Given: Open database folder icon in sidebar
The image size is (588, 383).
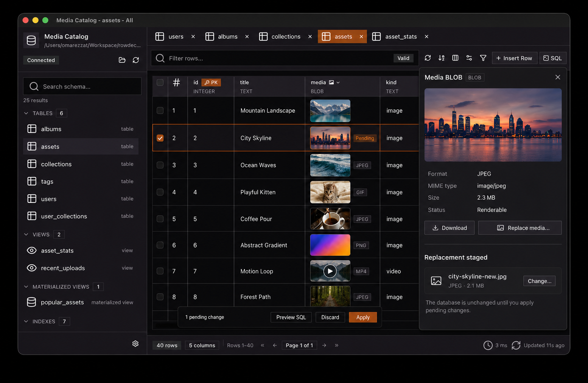Looking at the screenshot, I should click(122, 60).
